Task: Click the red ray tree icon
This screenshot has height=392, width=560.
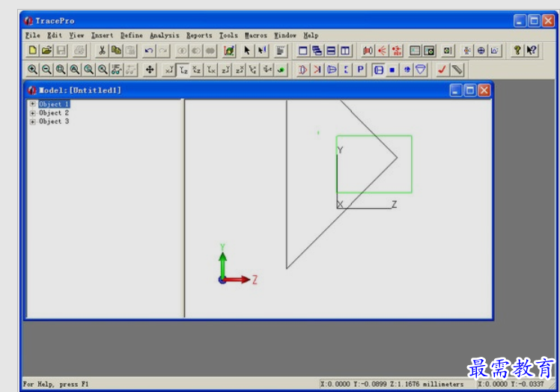Action: [397, 51]
